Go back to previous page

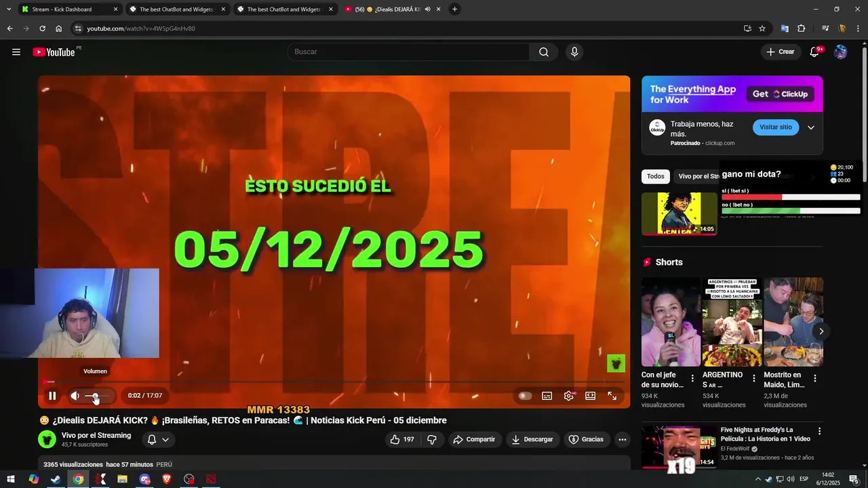[9, 28]
